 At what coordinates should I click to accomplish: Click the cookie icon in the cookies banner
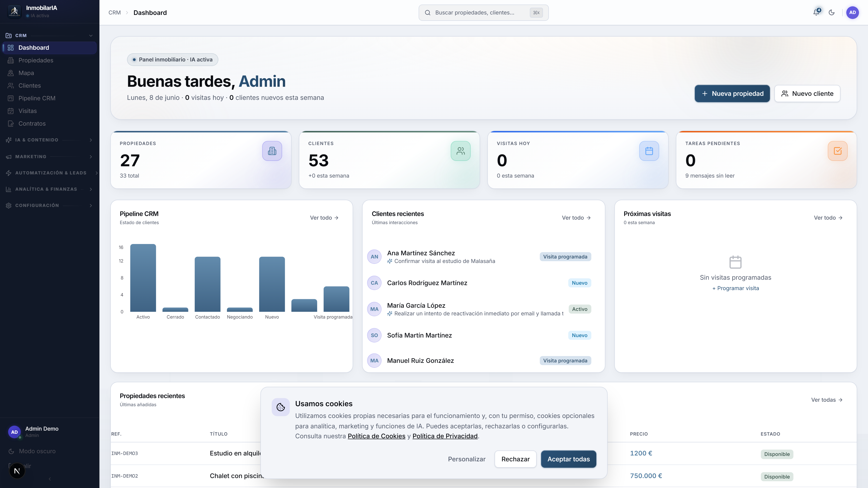pyautogui.click(x=281, y=407)
